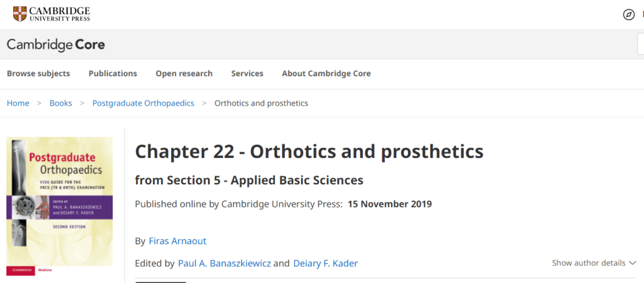Open Postgraduate Orthopaedics breadcrumb link

143,103
